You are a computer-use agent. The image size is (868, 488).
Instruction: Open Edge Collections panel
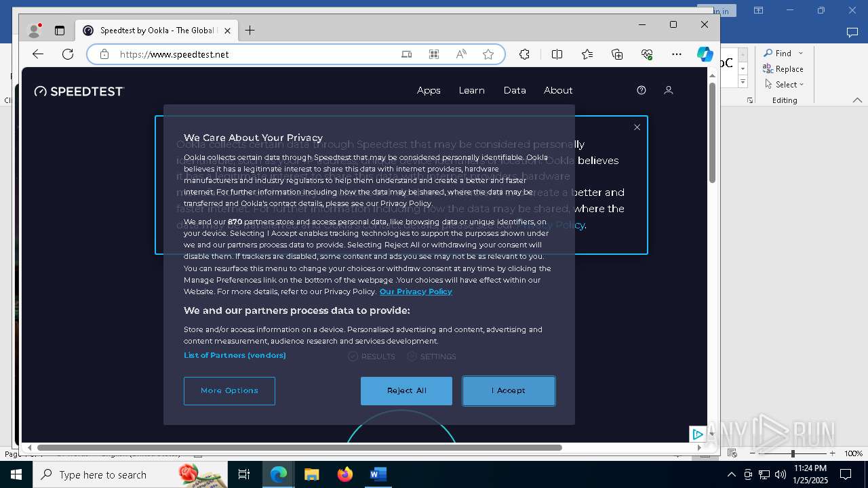[617, 54]
